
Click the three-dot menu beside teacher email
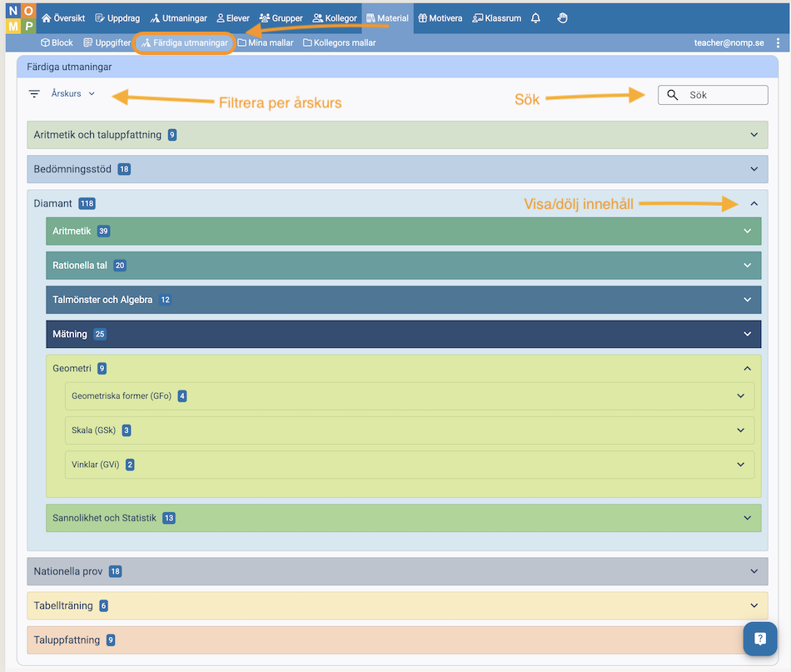778,42
